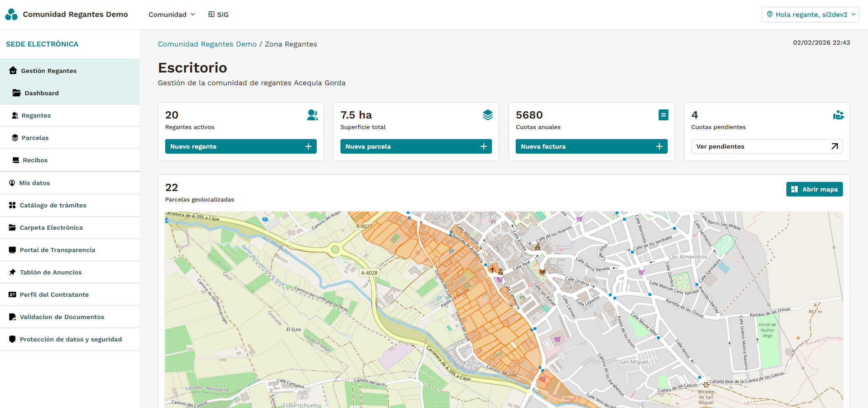Open the SIG menu item
The image size is (868, 408).
(219, 15)
